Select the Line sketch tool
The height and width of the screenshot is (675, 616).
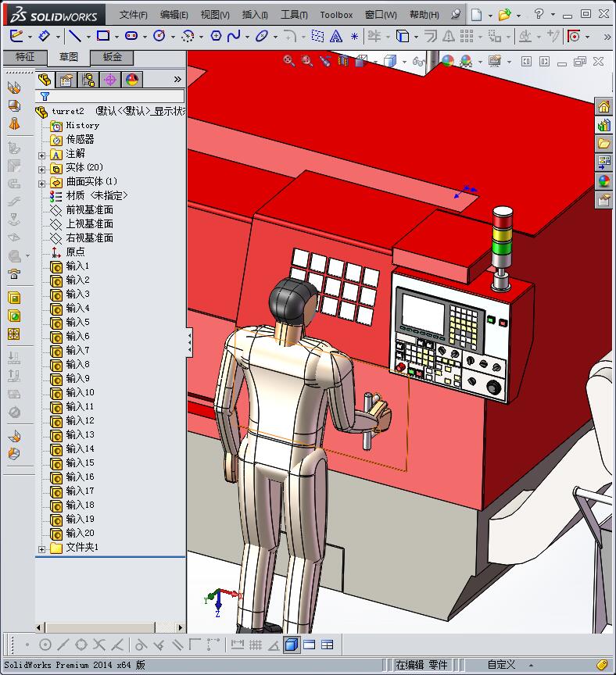click(x=74, y=36)
